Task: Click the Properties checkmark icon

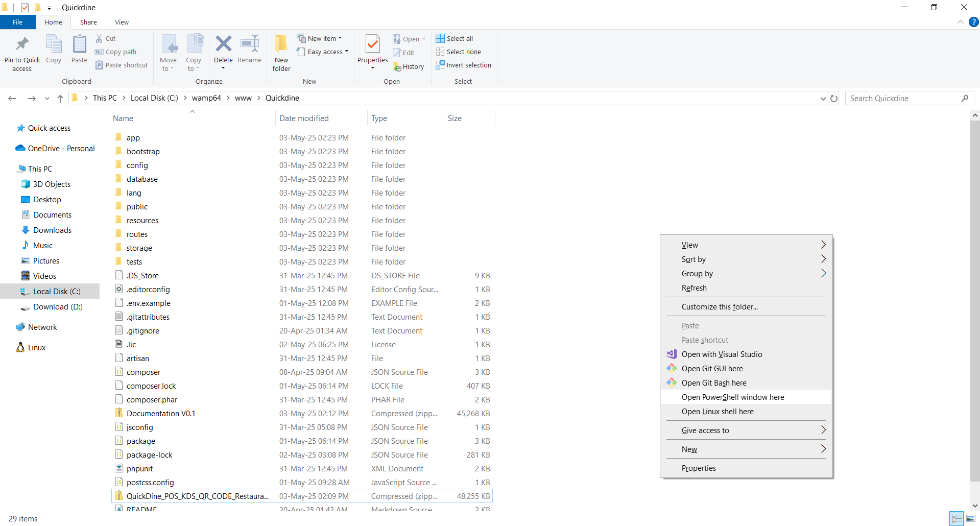Action: click(x=373, y=44)
